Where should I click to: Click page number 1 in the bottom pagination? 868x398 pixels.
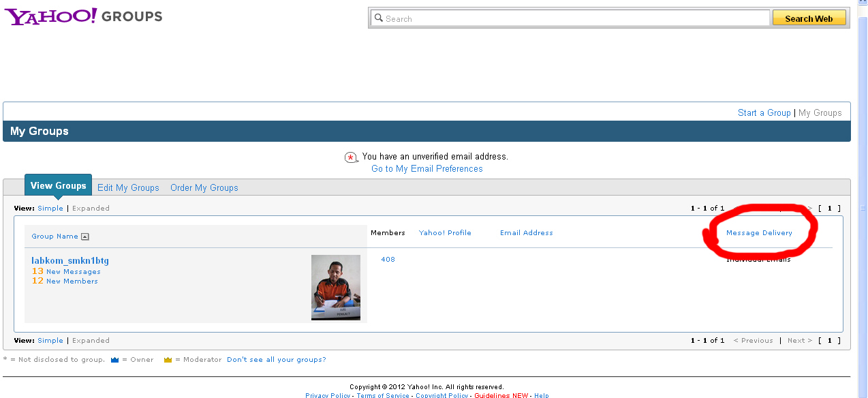click(x=830, y=341)
